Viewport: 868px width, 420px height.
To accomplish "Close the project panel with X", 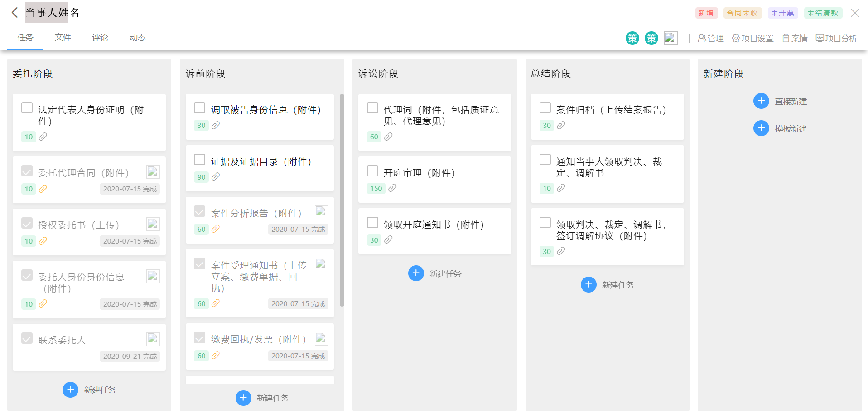I will tap(855, 13).
